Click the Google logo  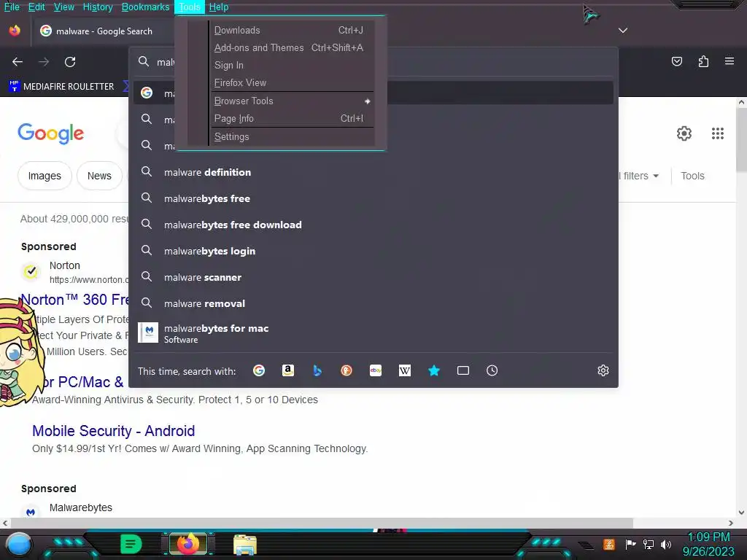[51, 133]
